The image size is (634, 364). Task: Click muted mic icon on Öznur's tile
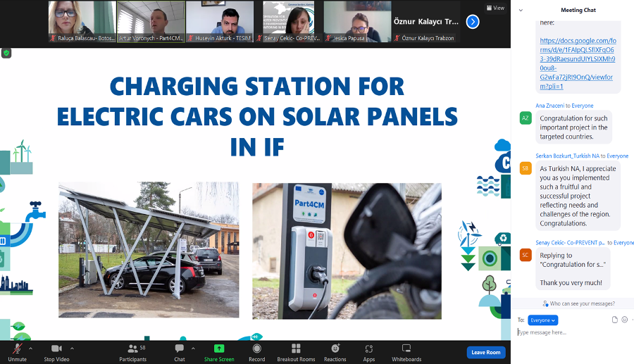click(397, 38)
